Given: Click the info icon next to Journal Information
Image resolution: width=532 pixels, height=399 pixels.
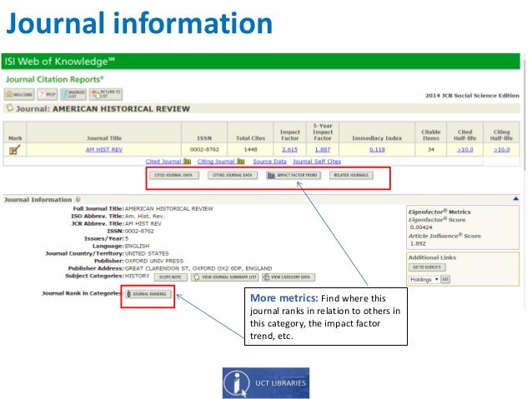Looking at the screenshot, I should [78, 199].
